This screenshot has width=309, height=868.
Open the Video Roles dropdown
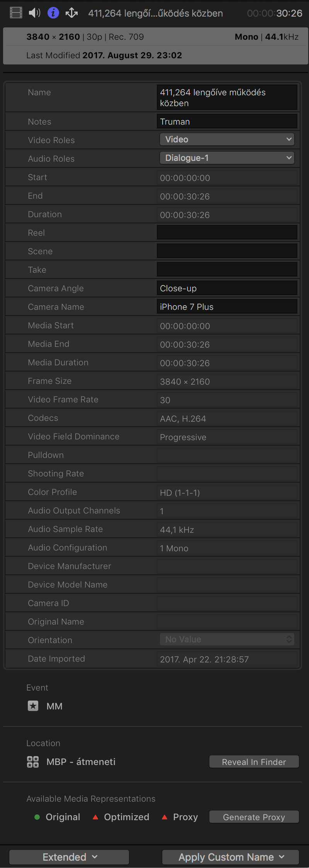point(227,139)
